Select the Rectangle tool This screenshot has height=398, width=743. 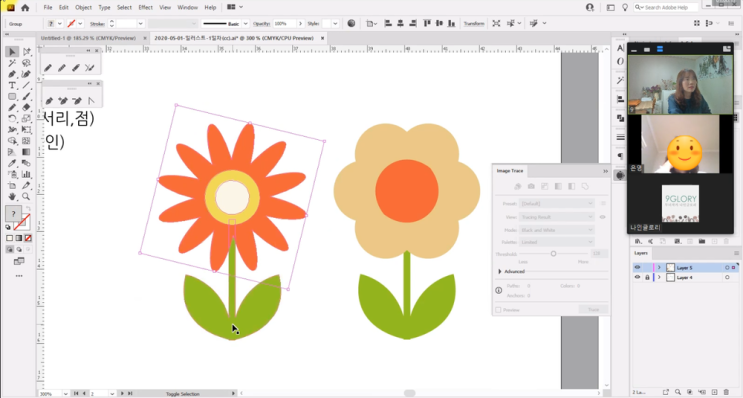point(12,97)
